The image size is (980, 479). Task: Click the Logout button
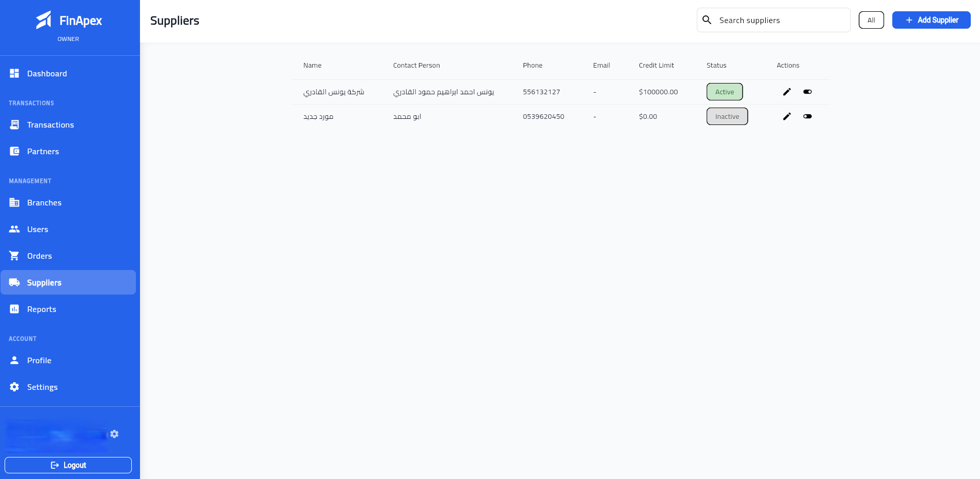(x=68, y=465)
